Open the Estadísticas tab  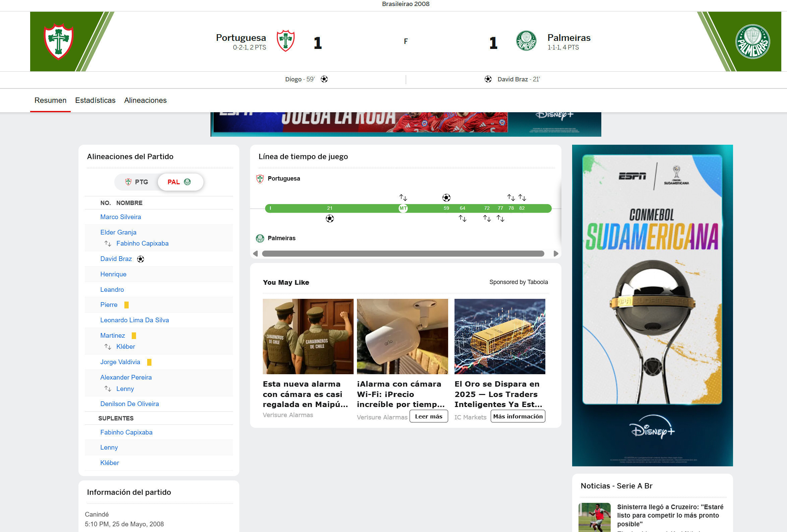(95, 101)
